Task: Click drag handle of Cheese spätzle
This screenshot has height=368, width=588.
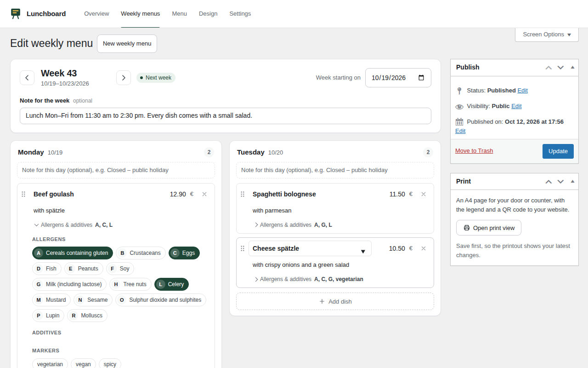Action: pos(243,248)
